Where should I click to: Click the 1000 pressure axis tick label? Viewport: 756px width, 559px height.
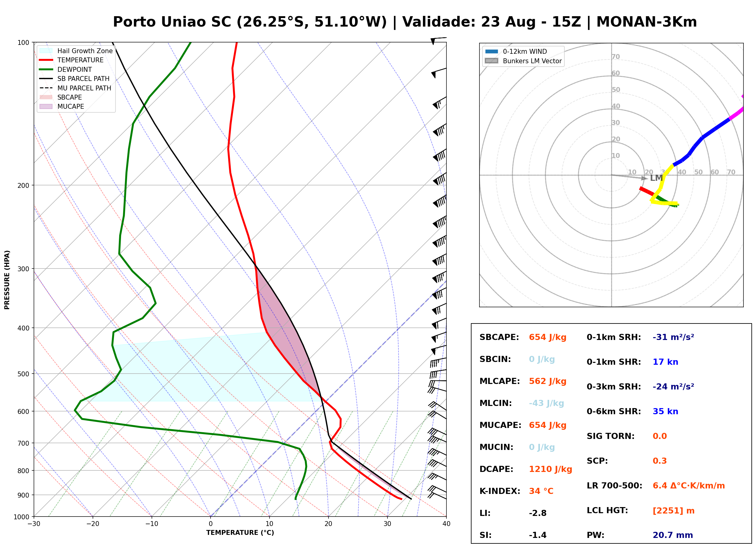pos(22,517)
